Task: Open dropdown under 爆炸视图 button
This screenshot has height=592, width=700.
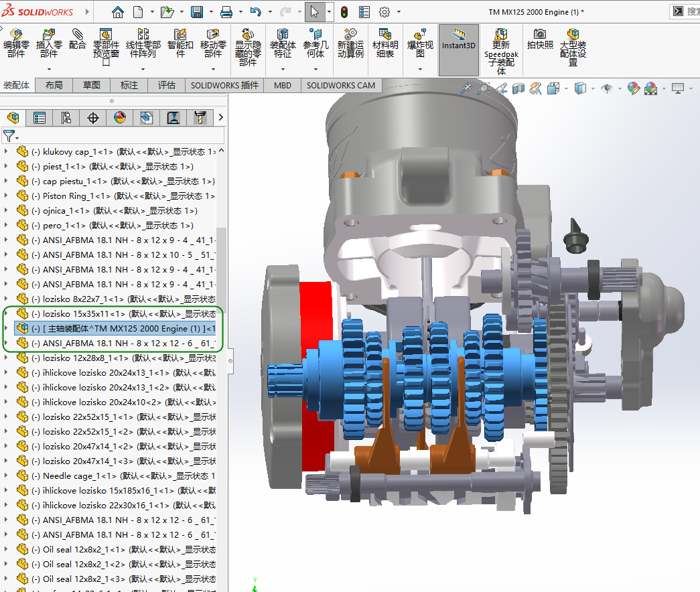Action: click(x=420, y=69)
